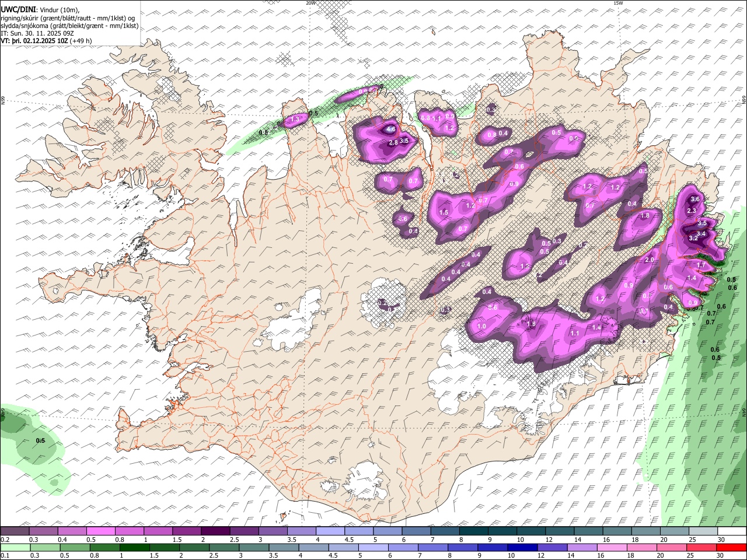Click the 'IT: Sun. 30. 11. 2025 09Z' line
Screen dimensions: 747x560
pyautogui.click(x=37, y=33)
